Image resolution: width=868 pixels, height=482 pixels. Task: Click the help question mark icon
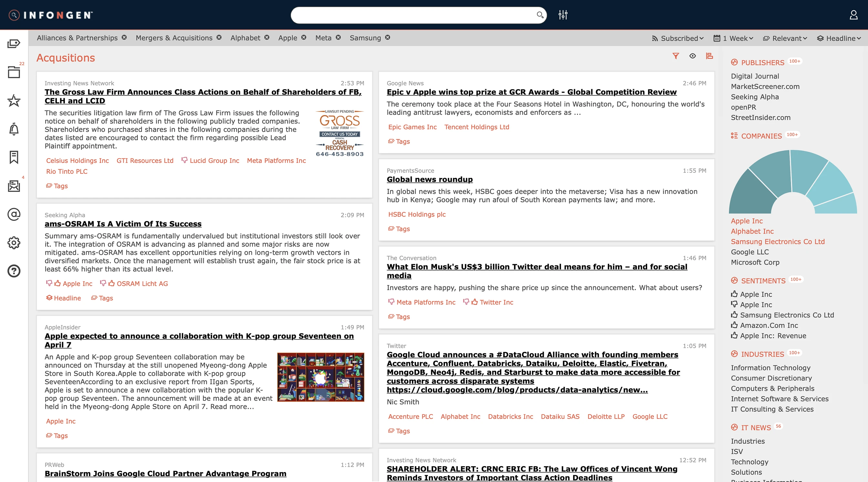[x=14, y=271]
